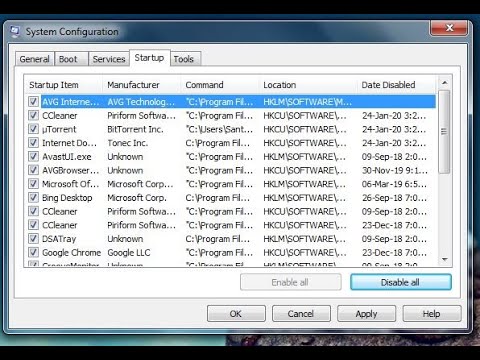Click the Enable all button
Image resolution: width=480 pixels, height=360 pixels.
[290, 282]
